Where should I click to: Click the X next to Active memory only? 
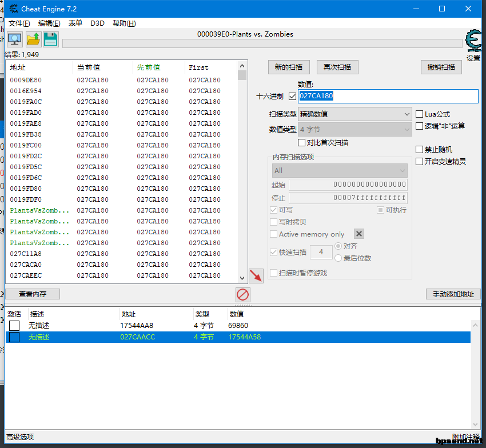point(359,234)
